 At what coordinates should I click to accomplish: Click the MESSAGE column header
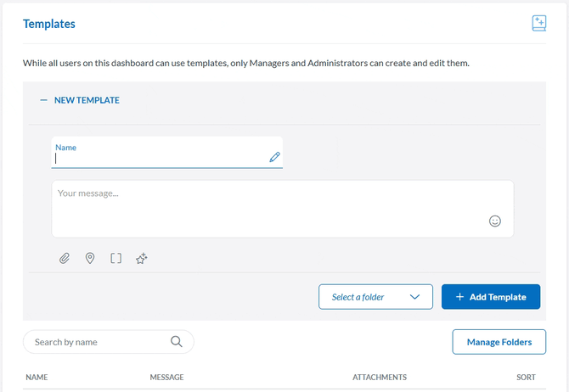point(166,378)
